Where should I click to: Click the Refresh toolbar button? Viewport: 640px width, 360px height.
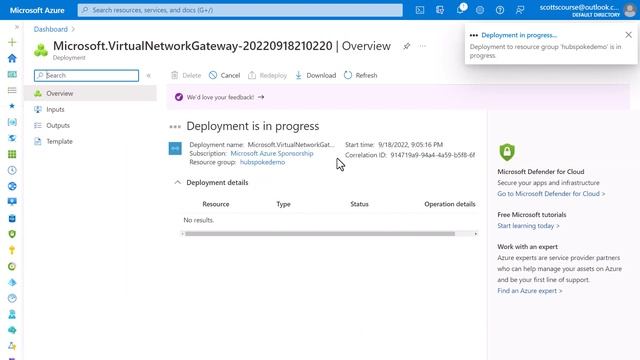pyautogui.click(x=360, y=76)
